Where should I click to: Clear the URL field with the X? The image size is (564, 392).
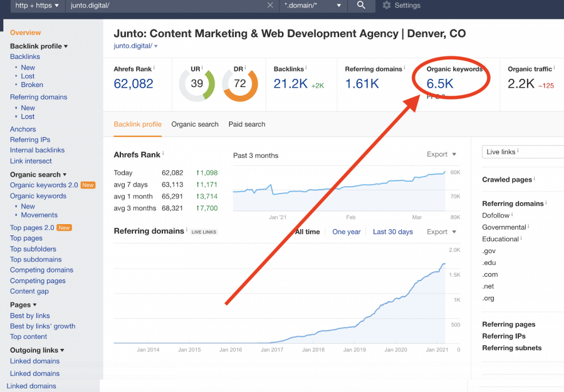coord(270,6)
